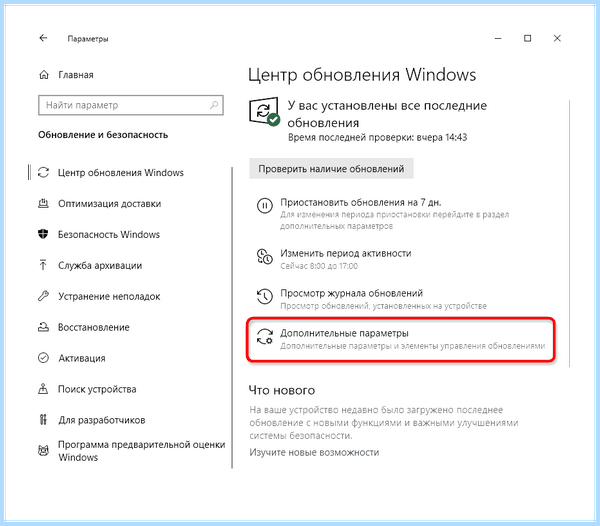This screenshot has height=526, width=600.
Task: Click the Поиск устройства icon
Action: 43,389
